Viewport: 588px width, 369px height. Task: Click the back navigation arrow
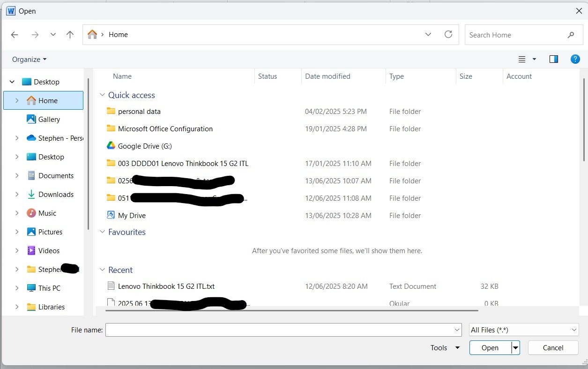pos(15,34)
